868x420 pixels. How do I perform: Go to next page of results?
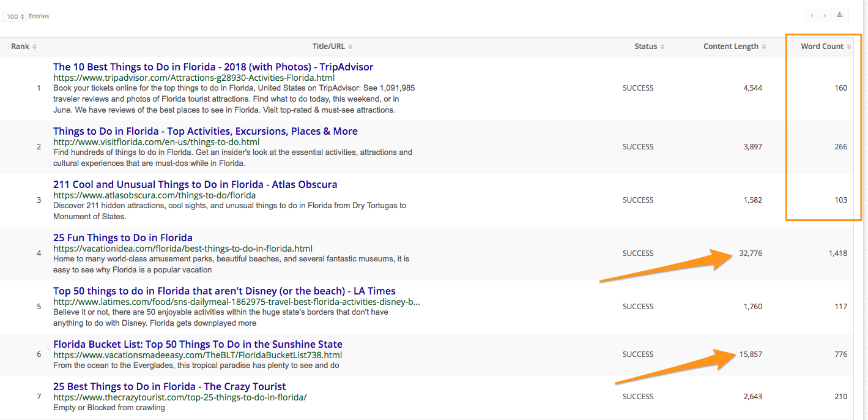[825, 15]
